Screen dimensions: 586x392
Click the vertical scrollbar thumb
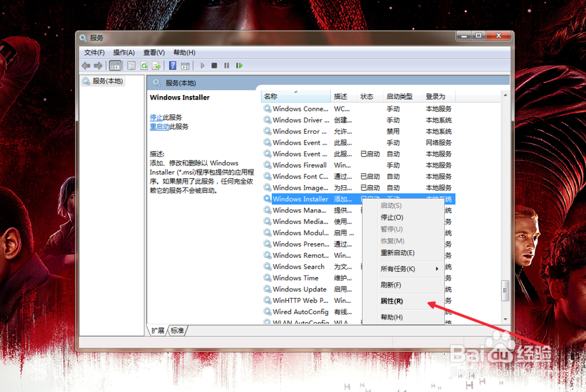[x=505, y=291]
